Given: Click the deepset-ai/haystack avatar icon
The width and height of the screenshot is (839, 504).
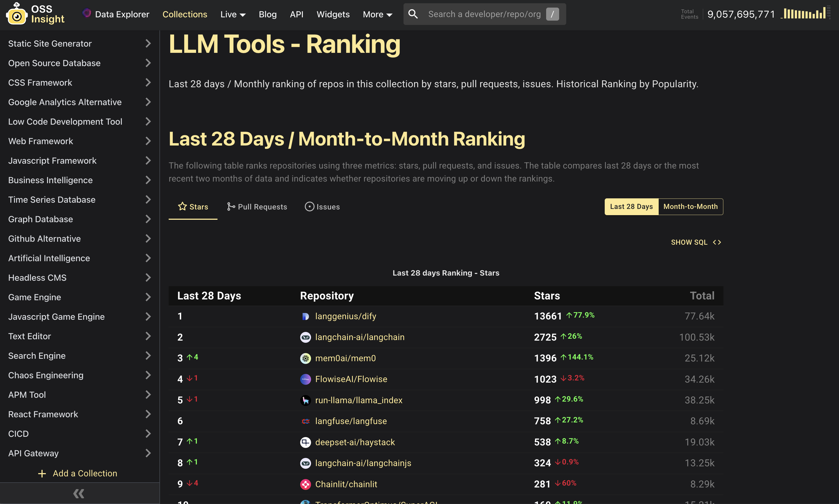Looking at the screenshot, I should click(x=305, y=442).
